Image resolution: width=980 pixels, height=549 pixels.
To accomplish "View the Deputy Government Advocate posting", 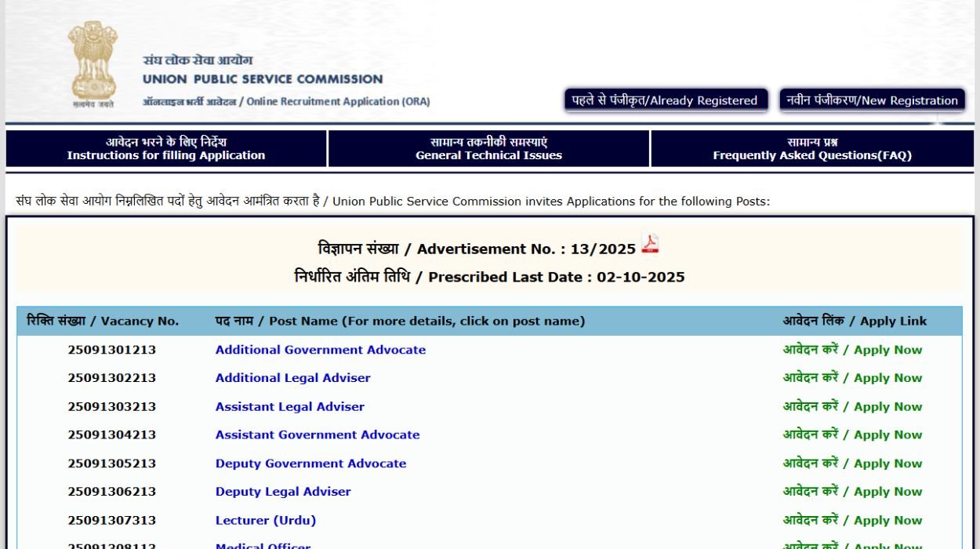I will pos(310,463).
